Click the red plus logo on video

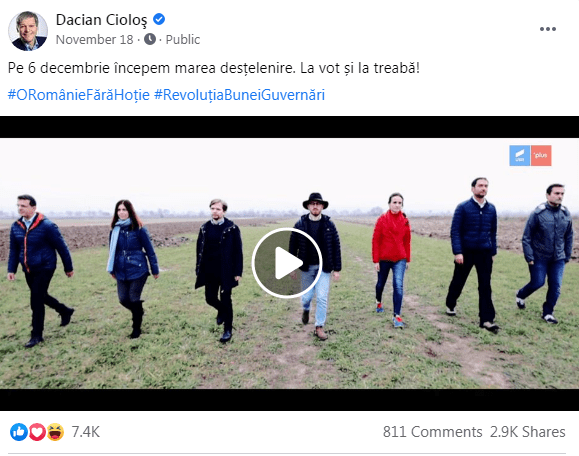click(x=541, y=155)
